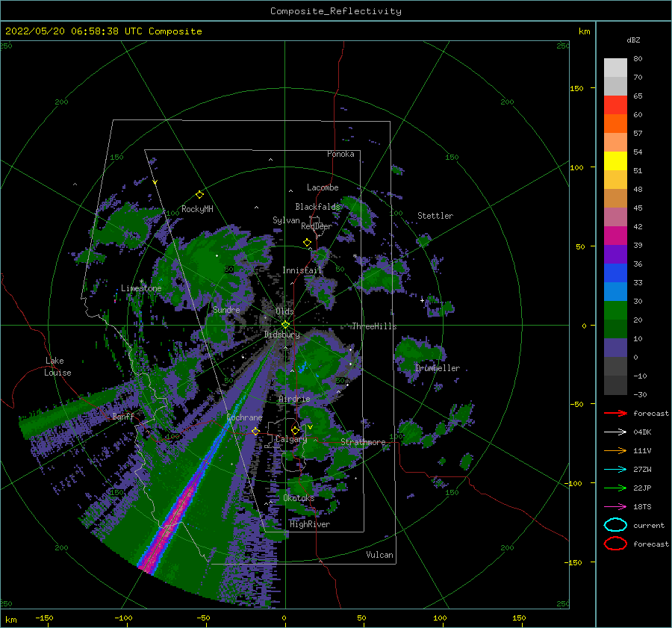672x628 pixels.
Task: Click the current legend label
Action: (x=649, y=525)
